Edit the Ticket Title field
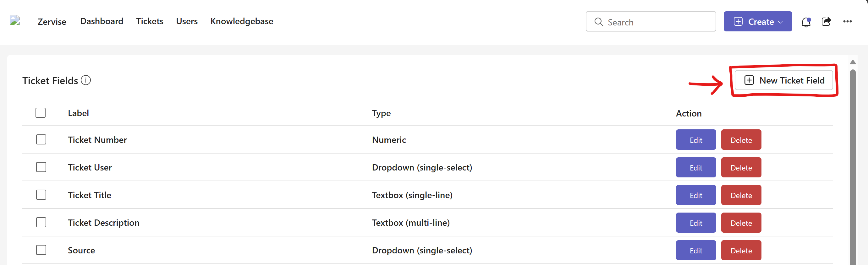868x265 pixels. tap(695, 195)
